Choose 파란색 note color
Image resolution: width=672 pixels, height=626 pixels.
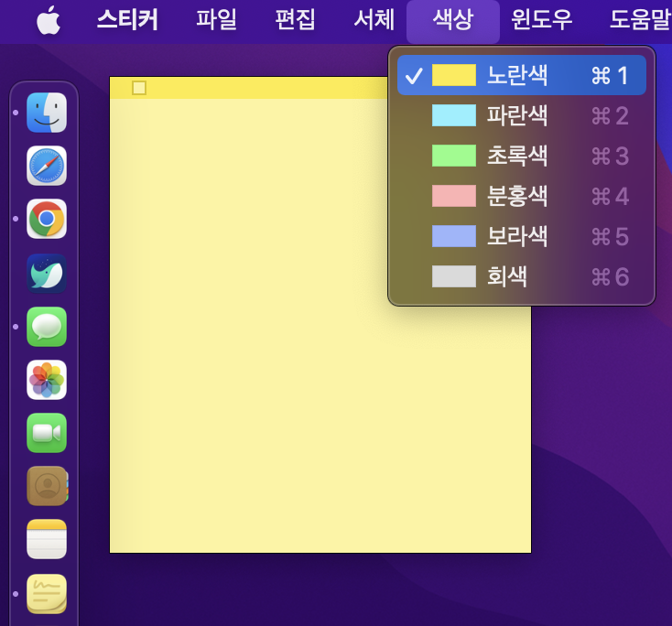pyautogui.click(x=522, y=115)
